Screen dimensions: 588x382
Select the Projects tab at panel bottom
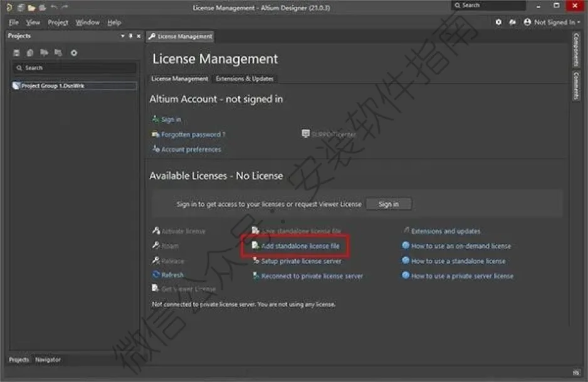click(19, 359)
